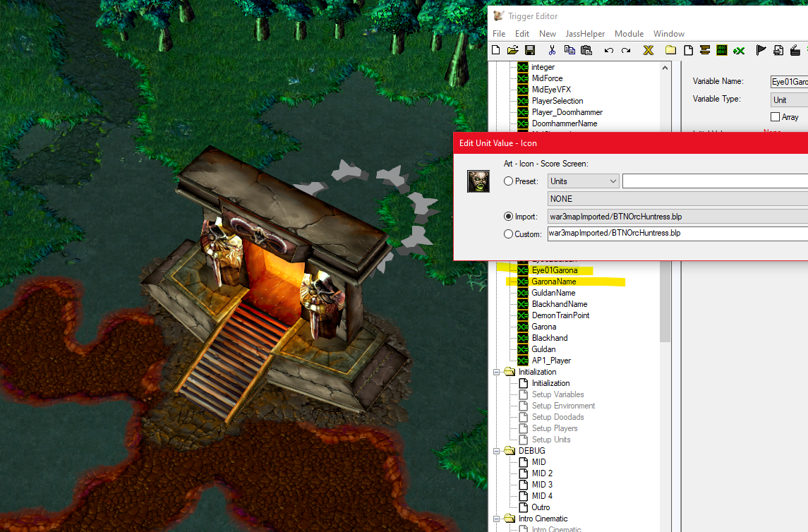
Task: Click the tree scrollbar up arrow
Action: (x=665, y=68)
